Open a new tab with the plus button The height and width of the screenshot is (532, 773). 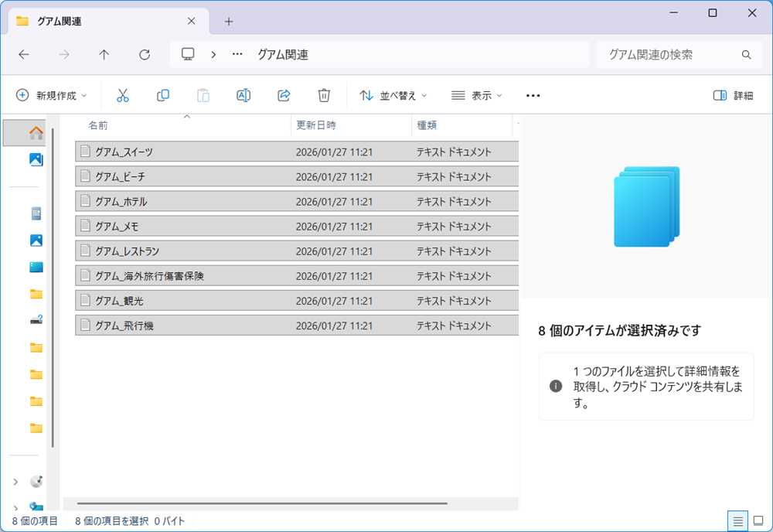tap(228, 22)
